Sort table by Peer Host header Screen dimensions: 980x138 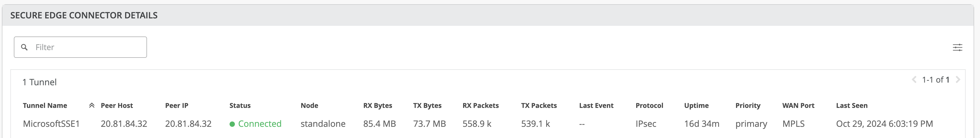(x=117, y=106)
